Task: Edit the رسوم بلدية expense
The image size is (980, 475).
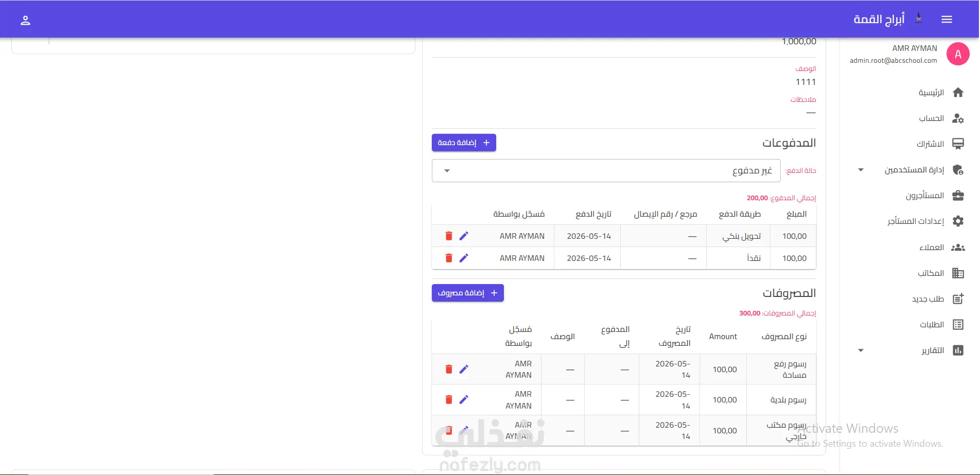Action: [x=464, y=399]
